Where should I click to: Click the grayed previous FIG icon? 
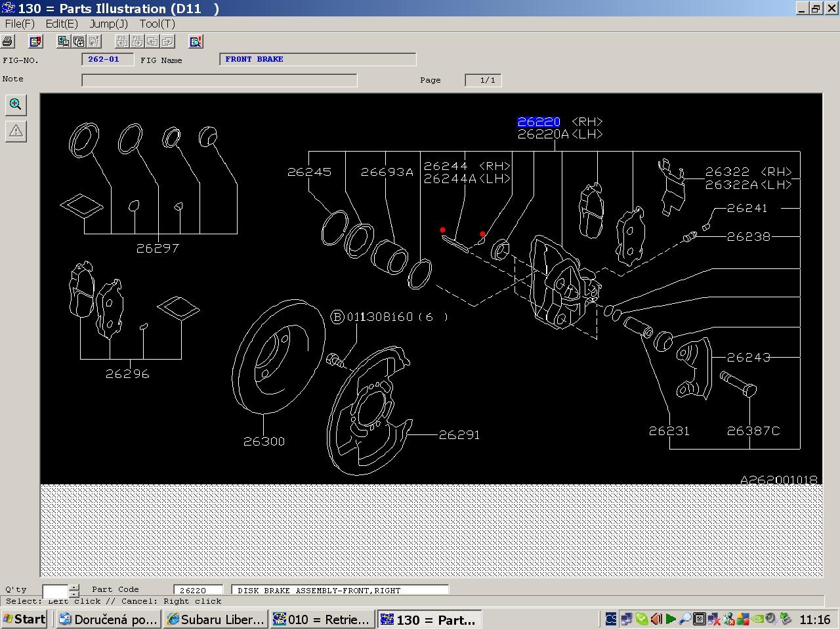click(122, 41)
